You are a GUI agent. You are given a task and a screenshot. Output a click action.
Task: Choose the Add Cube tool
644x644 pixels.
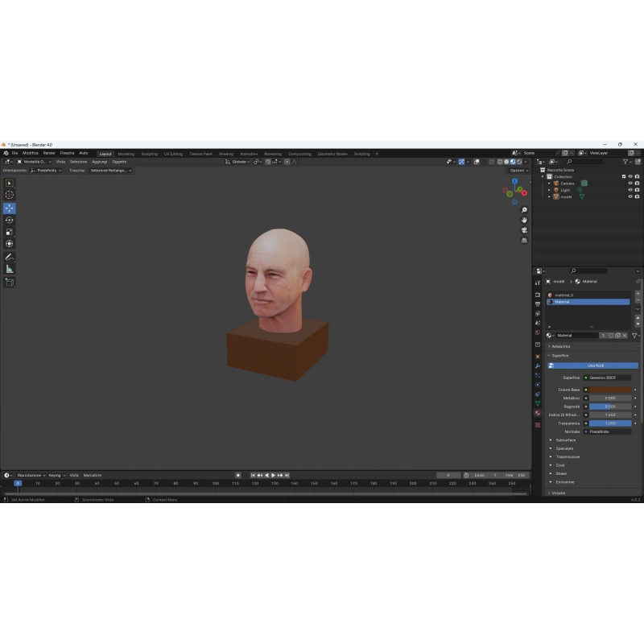pos(10,283)
